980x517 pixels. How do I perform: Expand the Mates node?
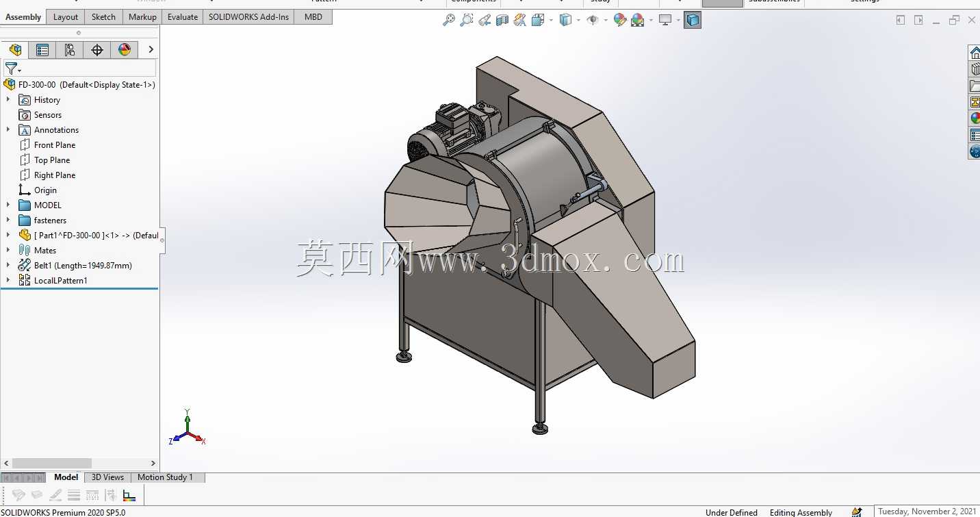(x=8, y=251)
